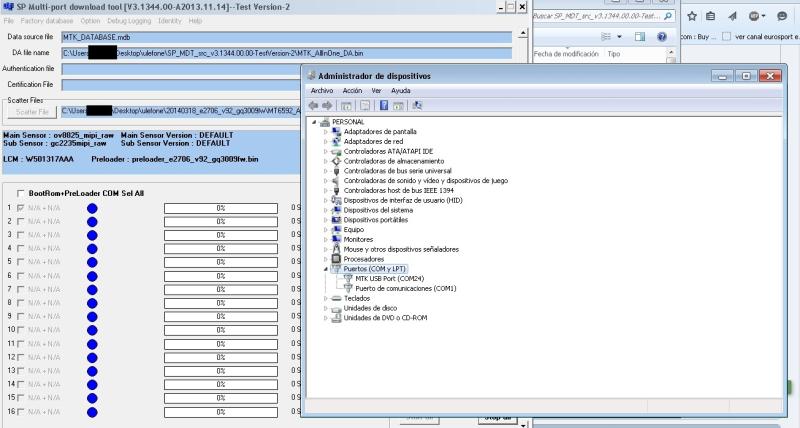Click the Fecha de modificación column header
This screenshot has height=428, width=800.
[x=566, y=54]
